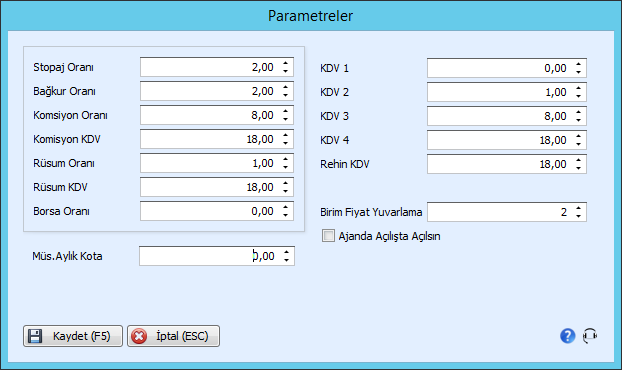
Task: Increase Stopaj Oranı with up arrow
Action: 285,63
